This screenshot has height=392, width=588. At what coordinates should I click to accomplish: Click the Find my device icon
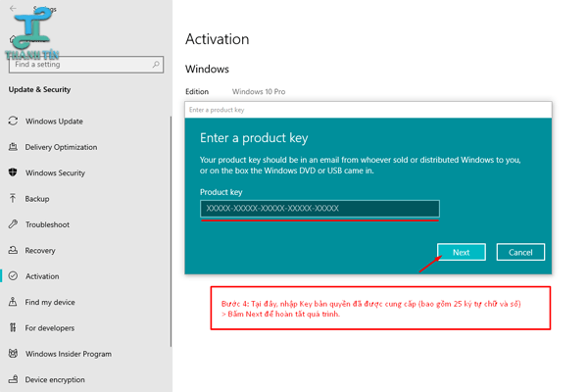point(13,302)
